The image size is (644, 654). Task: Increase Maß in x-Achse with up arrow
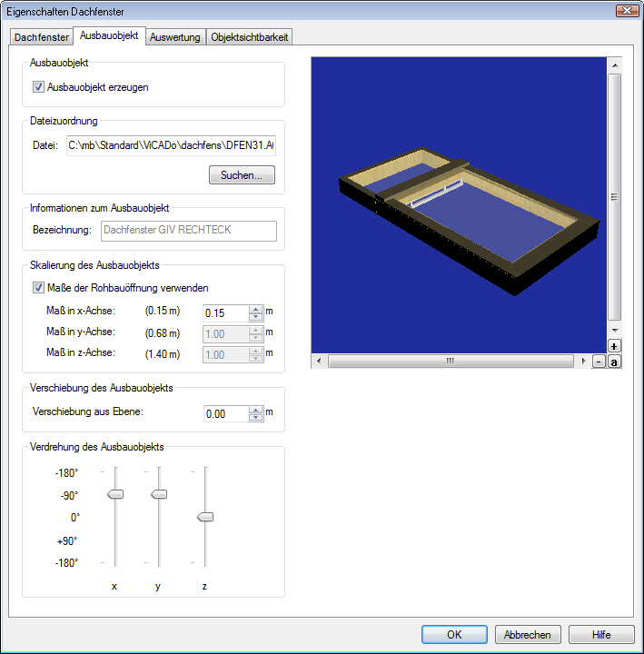click(x=255, y=309)
